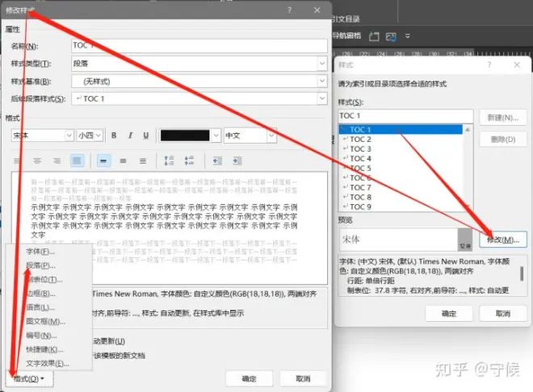
Task: Center paragraph alignment icon
Action: click(x=36, y=161)
